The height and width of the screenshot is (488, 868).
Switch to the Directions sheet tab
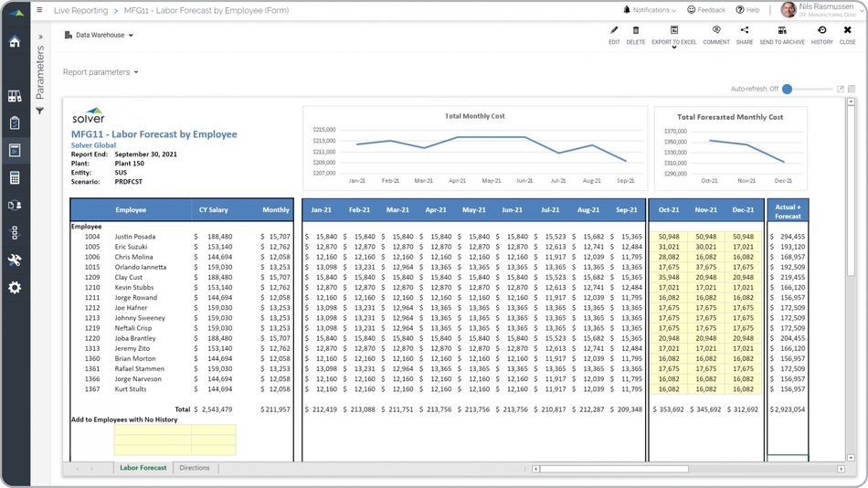click(195, 468)
